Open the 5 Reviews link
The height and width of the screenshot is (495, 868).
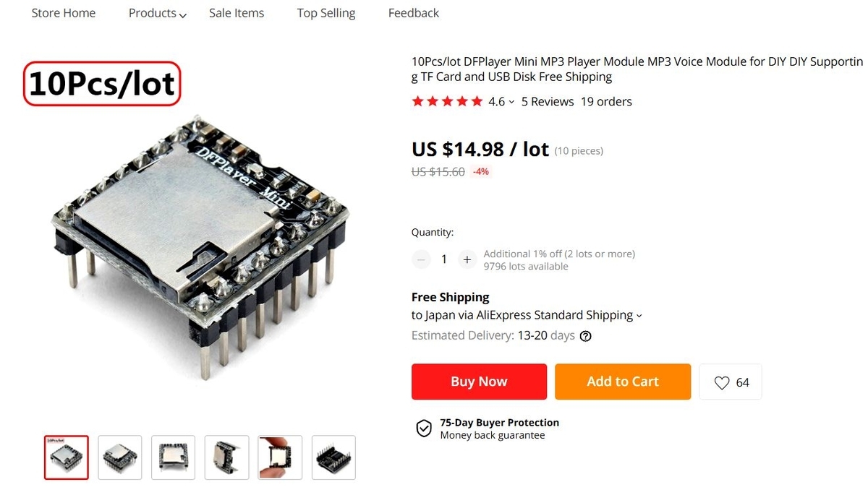[x=548, y=102]
